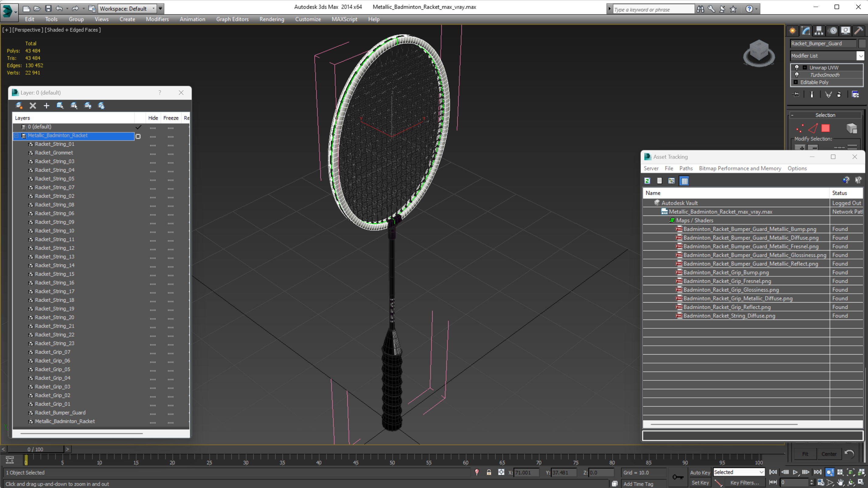Open the Utilities panel hammer icon
This screenshot has width=868, height=488.
pyautogui.click(x=859, y=31)
